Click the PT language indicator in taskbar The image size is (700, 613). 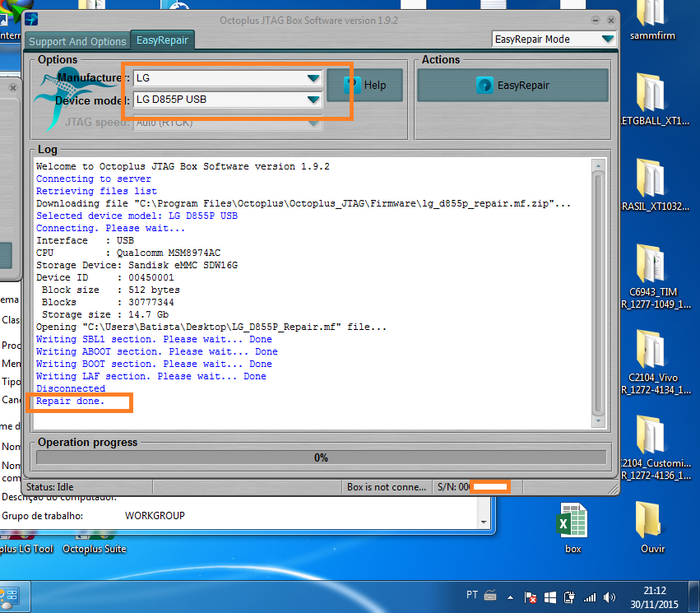coord(472,595)
